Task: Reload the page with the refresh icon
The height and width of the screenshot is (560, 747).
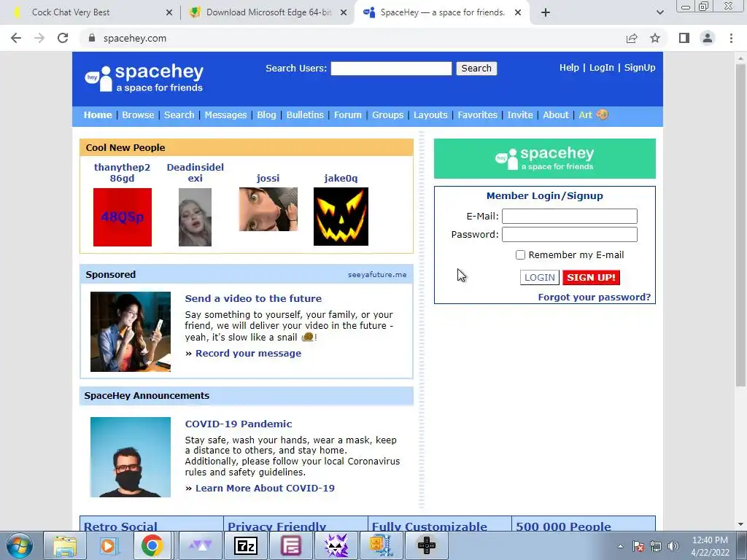Action: pyautogui.click(x=63, y=38)
